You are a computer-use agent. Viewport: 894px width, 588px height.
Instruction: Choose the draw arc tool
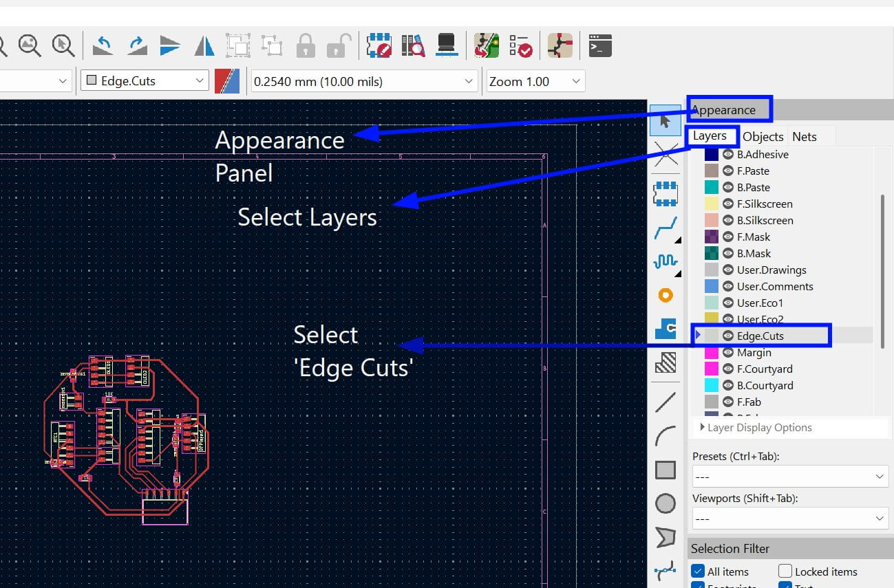666,436
